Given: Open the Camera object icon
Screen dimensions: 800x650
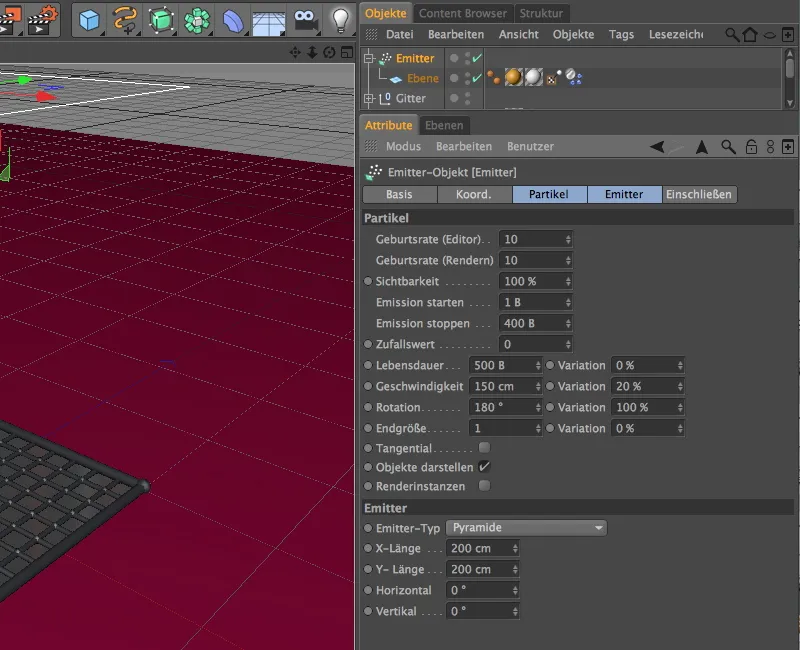Looking at the screenshot, I should coord(305,21).
